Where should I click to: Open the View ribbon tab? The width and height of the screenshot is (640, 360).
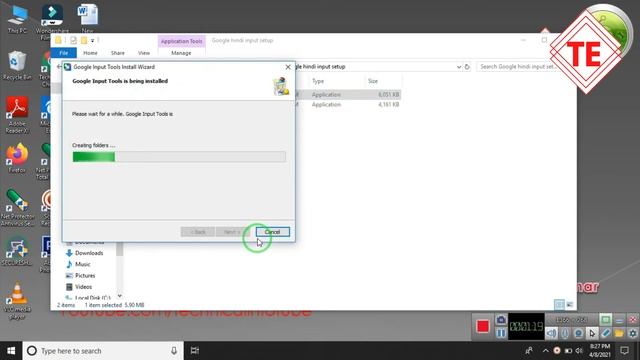[x=144, y=53]
